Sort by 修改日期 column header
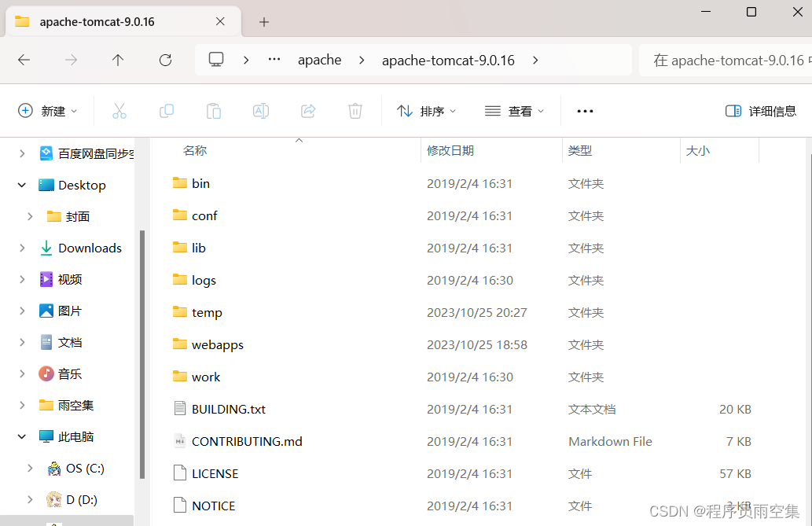The image size is (812, 526). click(450, 151)
